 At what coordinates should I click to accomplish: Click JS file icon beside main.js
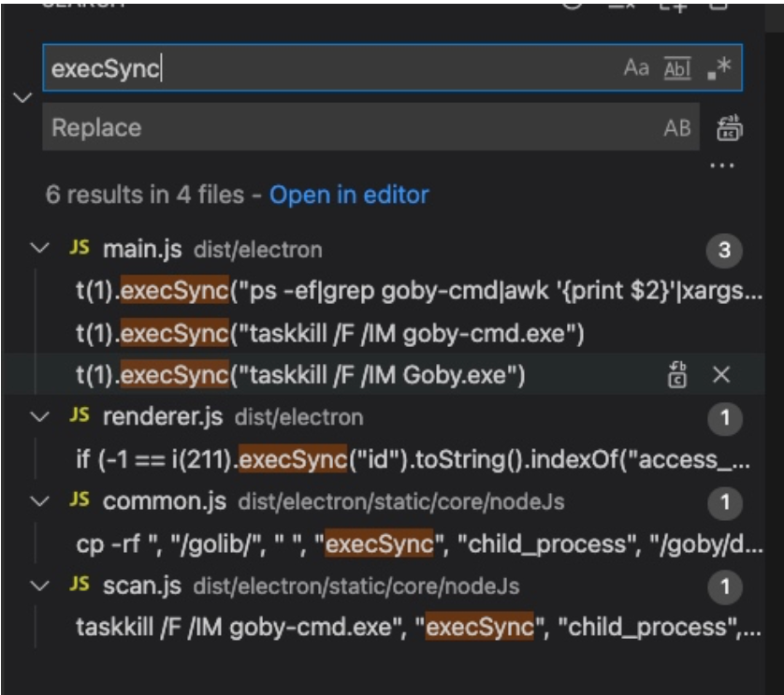pyautogui.click(x=80, y=247)
